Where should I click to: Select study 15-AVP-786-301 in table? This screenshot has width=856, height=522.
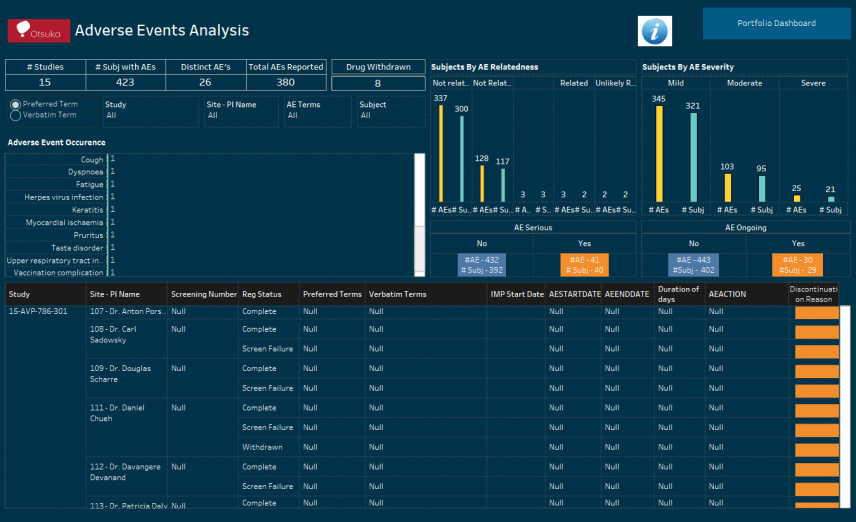click(38, 311)
